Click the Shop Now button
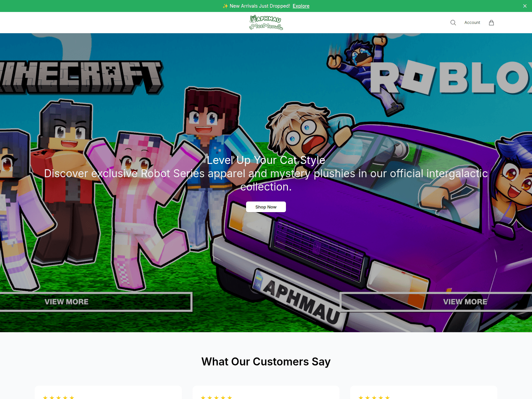 click(x=266, y=207)
